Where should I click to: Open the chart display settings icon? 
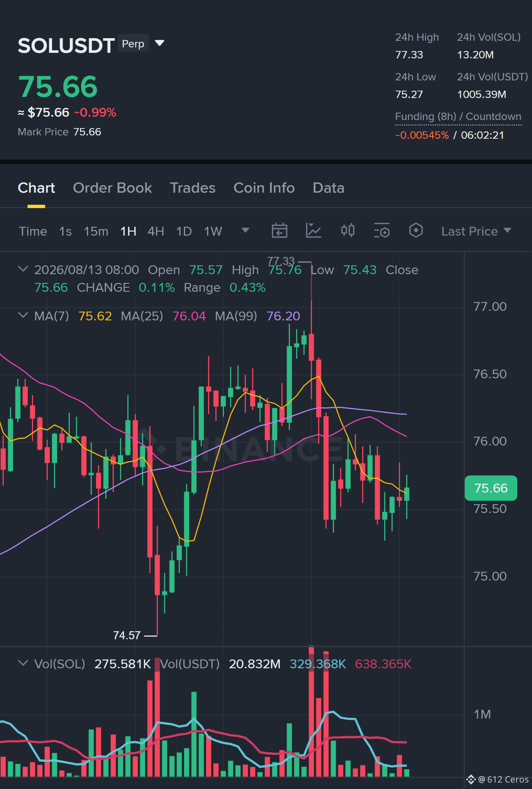pos(382,231)
